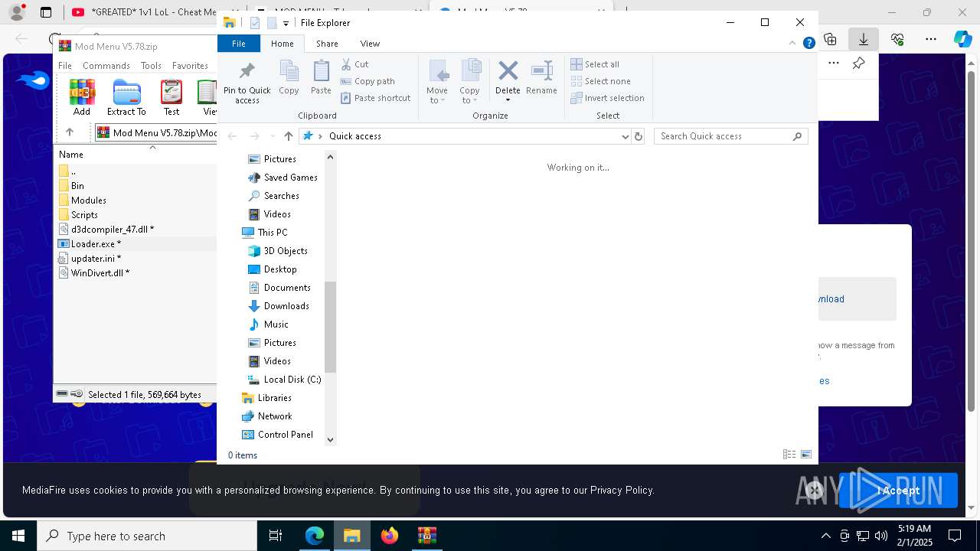Go up one level in WinRAR
Viewport: 980px width, 551px height.
[70, 132]
